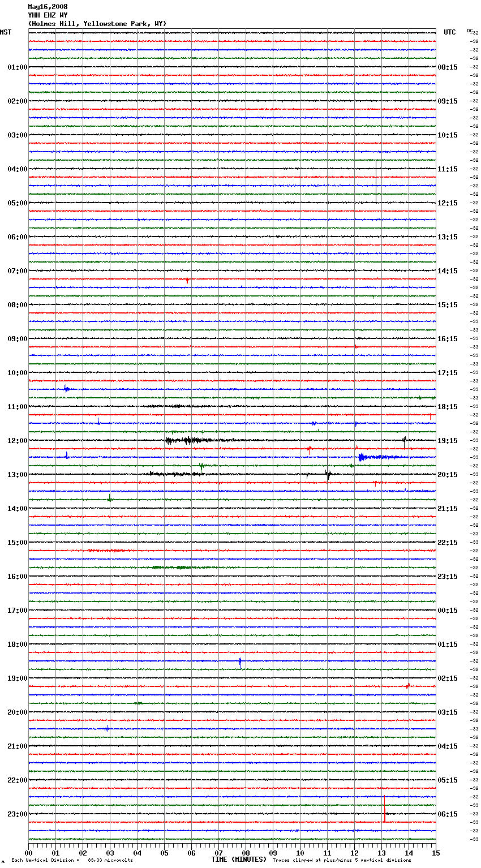Image resolution: width=481 pixels, height=868 pixels.
Task: Click the 09:15 UTC time label
Action: click(x=448, y=101)
